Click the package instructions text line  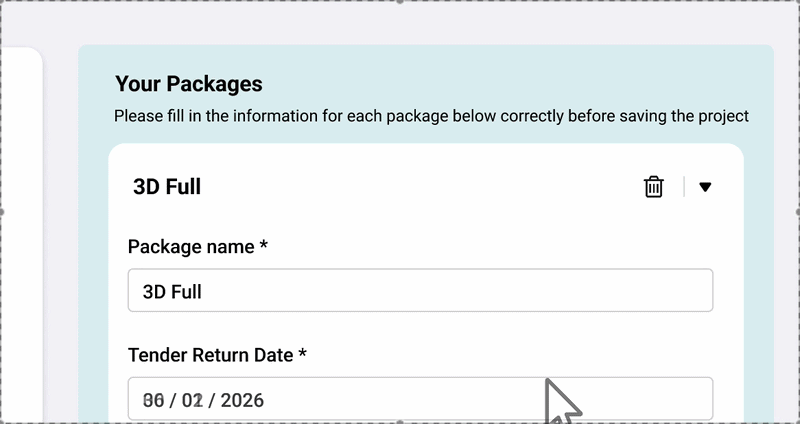click(x=431, y=116)
